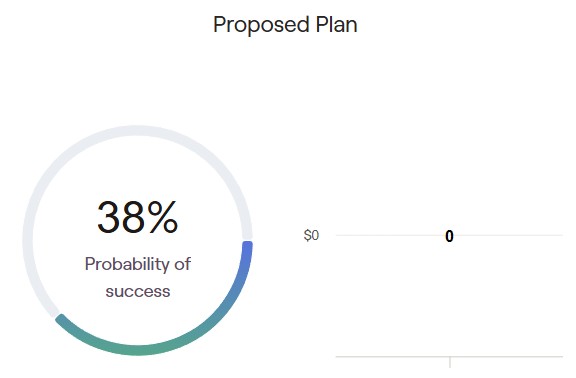Click the percent sign beside 38
576x378 pixels.
pos(163,217)
